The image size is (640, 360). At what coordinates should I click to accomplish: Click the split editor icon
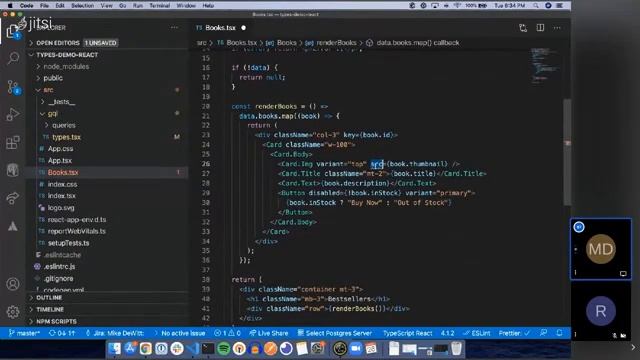tap(540, 28)
